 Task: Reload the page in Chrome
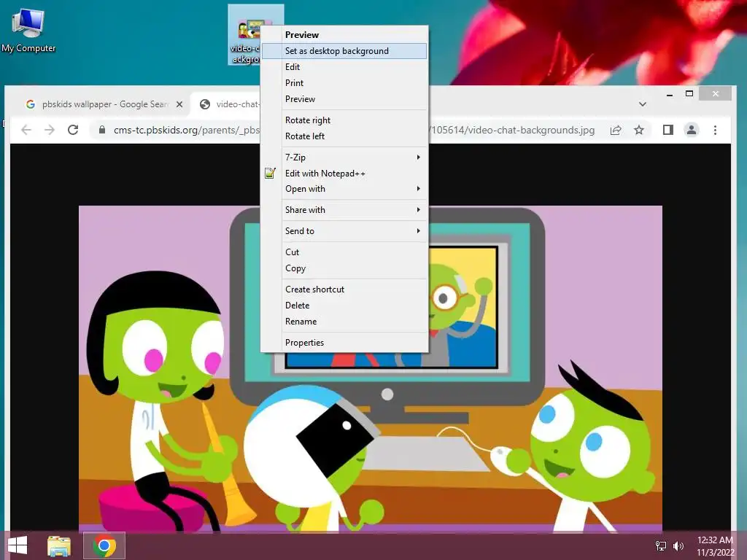73,130
